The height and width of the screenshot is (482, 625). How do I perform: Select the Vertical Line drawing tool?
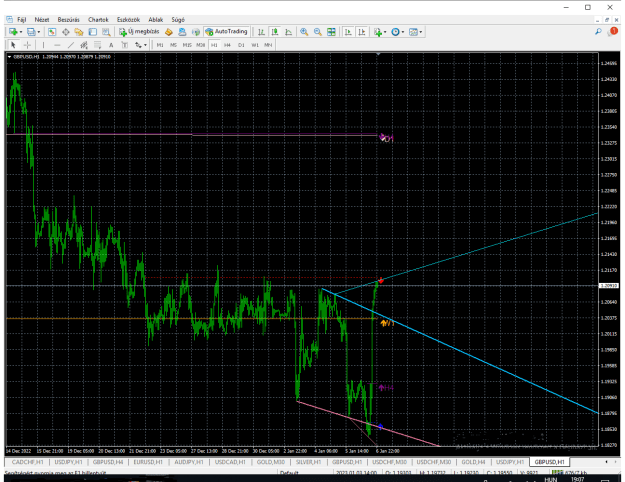[43, 45]
